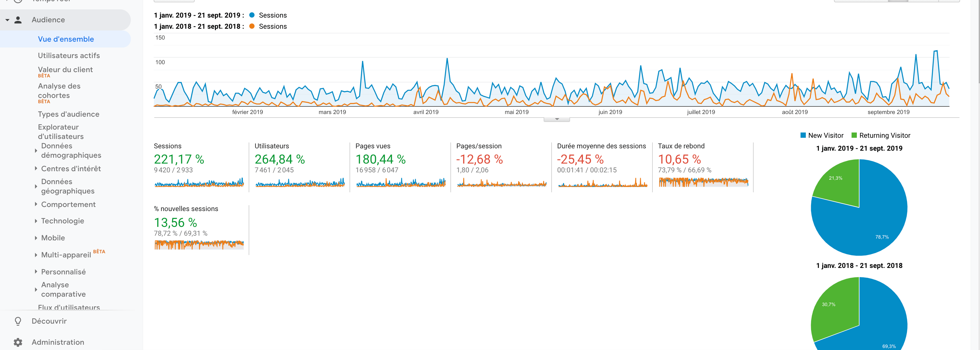Click the New Visitor legend square
Viewport: 980px width, 350px height.
[x=803, y=135]
